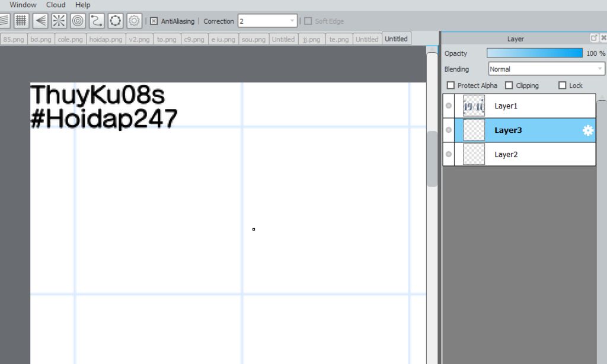Screen dimensions: 607x364
Task: Switch to the hoidap.png tab
Action: coord(106,40)
